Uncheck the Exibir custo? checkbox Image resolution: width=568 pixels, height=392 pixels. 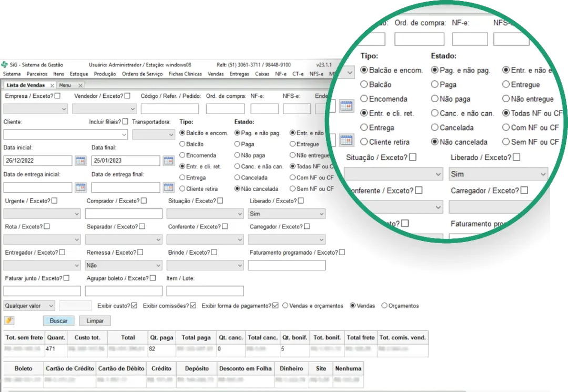click(x=135, y=306)
